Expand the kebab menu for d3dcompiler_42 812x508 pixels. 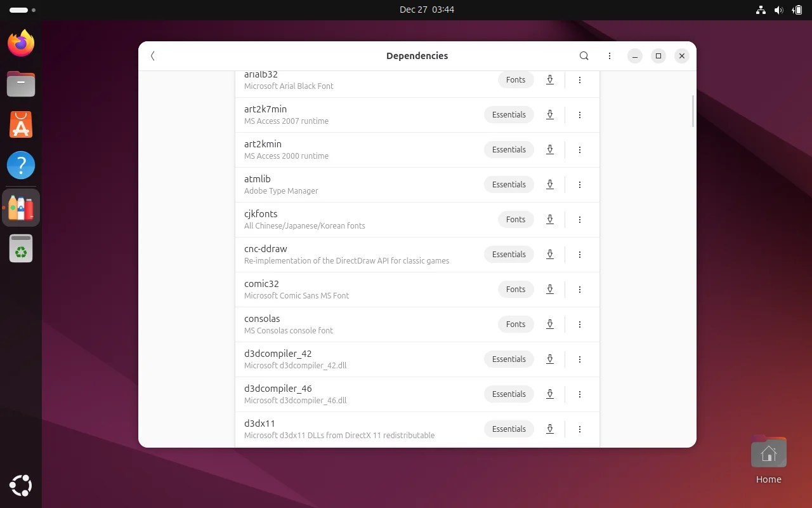pos(580,359)
